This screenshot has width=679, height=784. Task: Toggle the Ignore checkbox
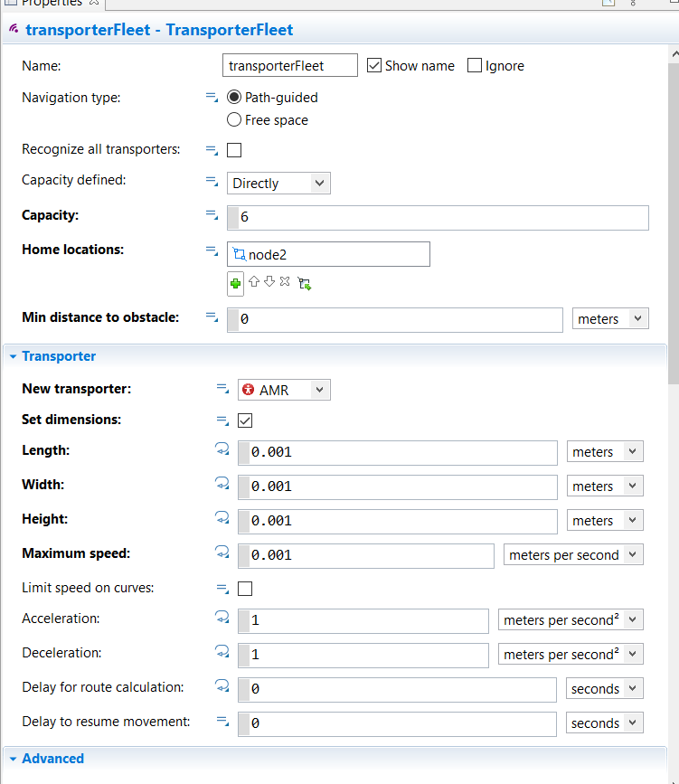pyautogui.click(x=475, y=65)
